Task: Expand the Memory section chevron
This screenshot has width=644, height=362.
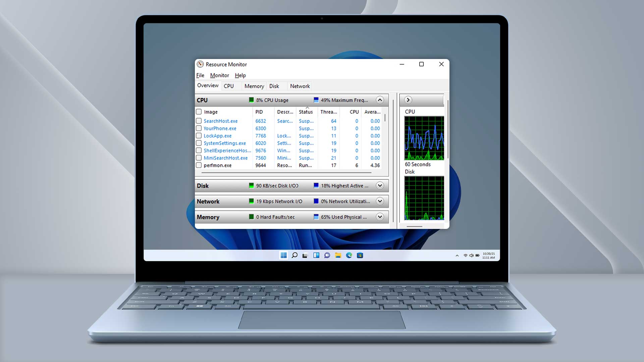Action: point(380,217)
